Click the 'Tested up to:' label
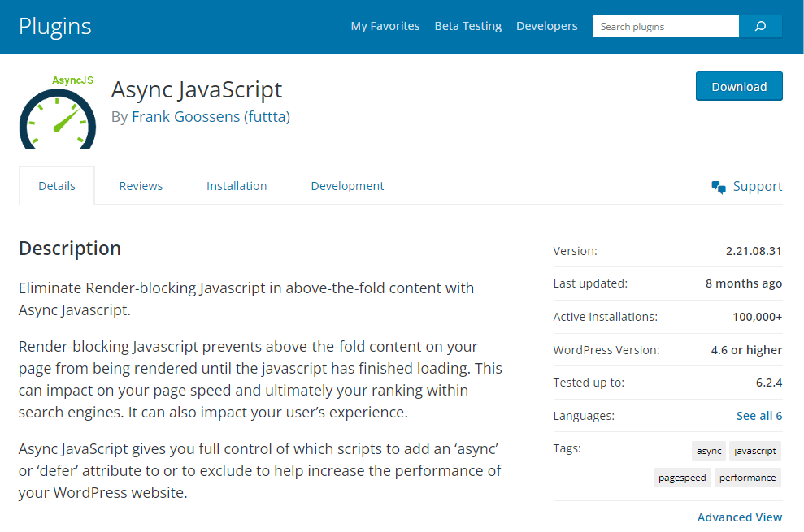Viewport: 804px width, 532px height. pyautogui.click(x=589, y=383)
